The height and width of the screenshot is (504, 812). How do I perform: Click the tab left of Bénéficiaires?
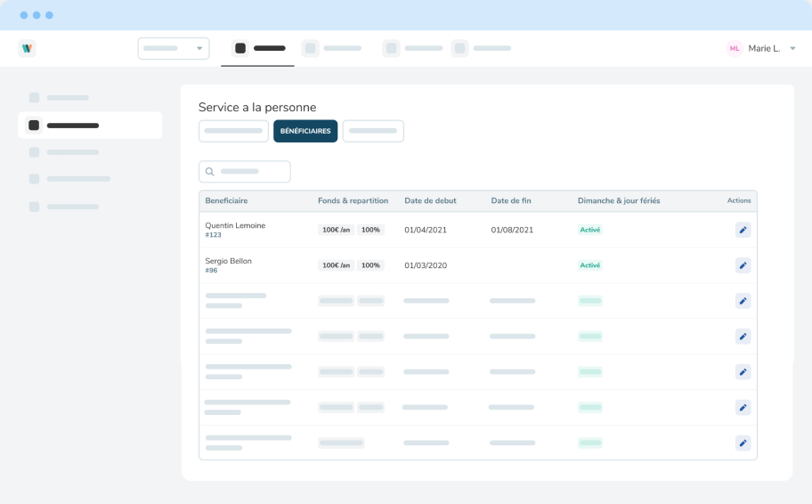(233, 131)
